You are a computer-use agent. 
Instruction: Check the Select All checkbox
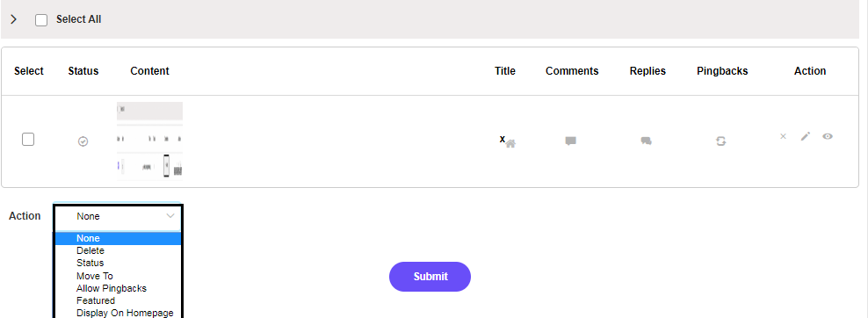point(41,20)
